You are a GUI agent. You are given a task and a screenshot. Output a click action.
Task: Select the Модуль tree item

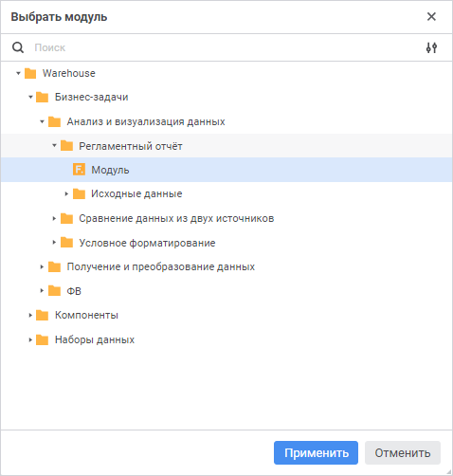click(x=226, y=170)
